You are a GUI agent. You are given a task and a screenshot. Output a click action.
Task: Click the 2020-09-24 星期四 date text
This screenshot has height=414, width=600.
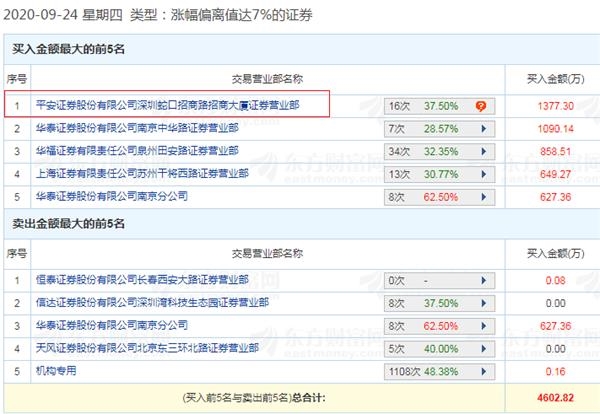tap(63, 15)
